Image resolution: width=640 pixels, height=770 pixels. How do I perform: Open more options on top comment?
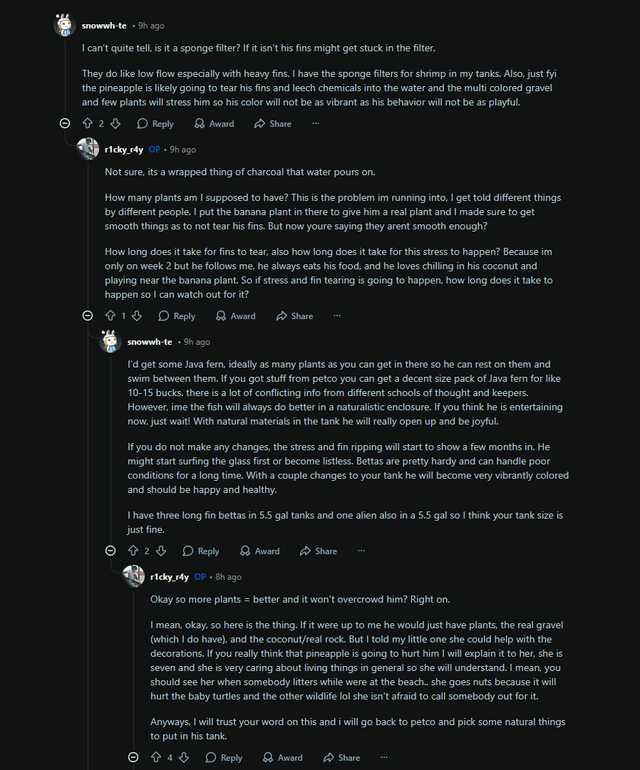click(x=315, y=124)
